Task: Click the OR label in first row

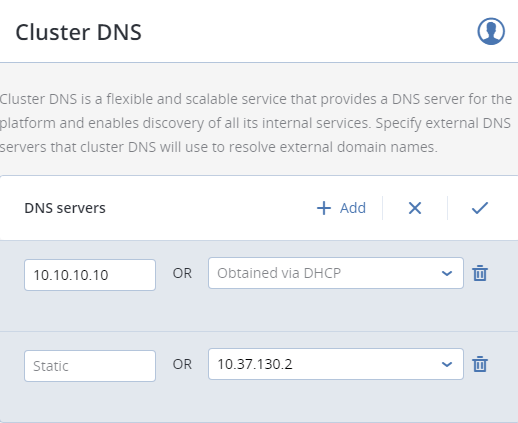Action: point(182,273)
